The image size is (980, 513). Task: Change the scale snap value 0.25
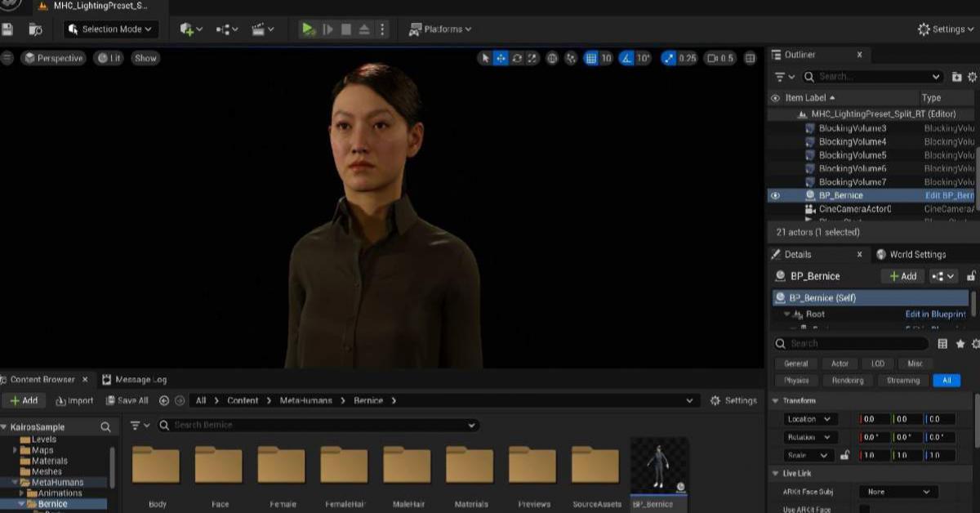tap(688, 58)
